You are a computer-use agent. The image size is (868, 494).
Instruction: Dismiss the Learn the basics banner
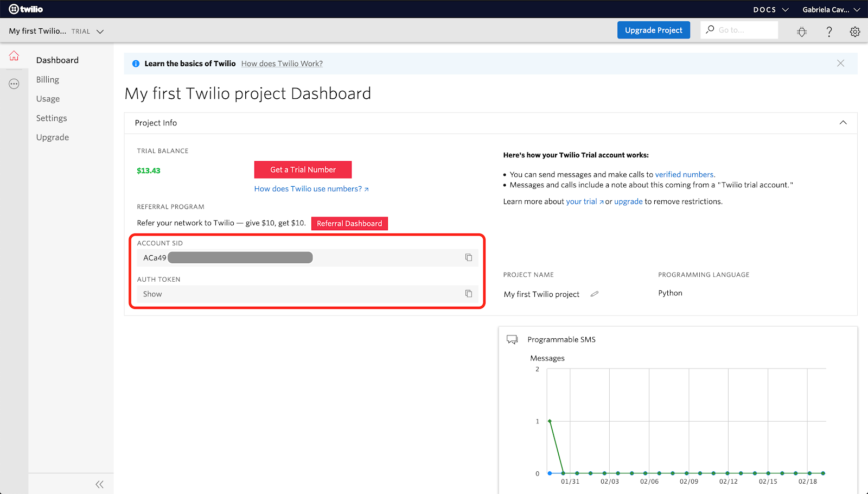(x=840, y=64)
